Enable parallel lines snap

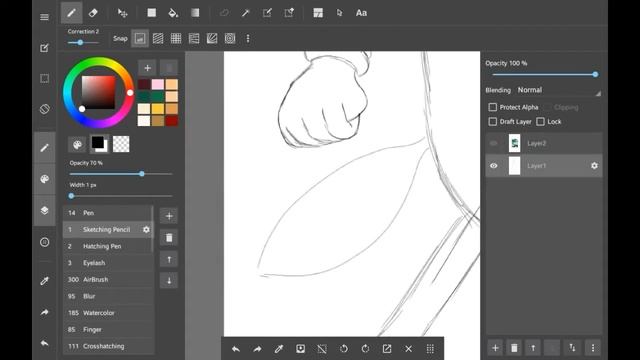[x=158, y=39]
